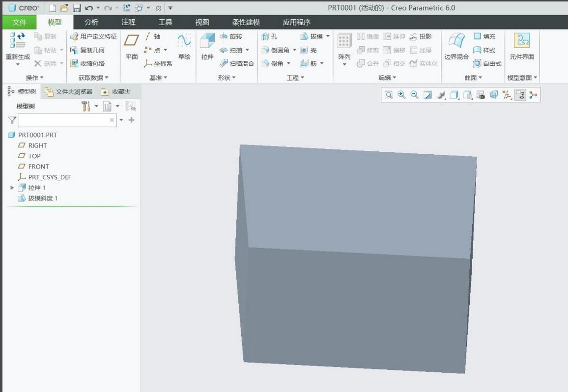Open the 阵列 (Pattern) dropdown arrow
The image size is (568, 392).
344,64
